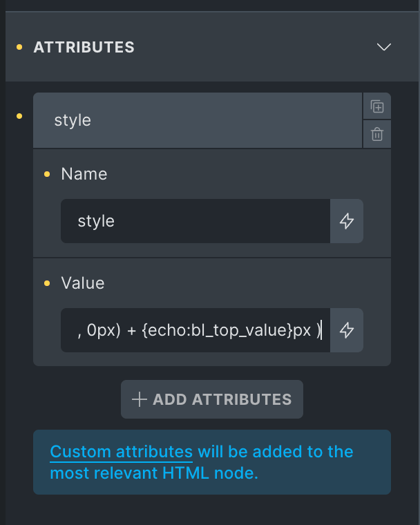Screen dimensions: 420x525
Task: Click the Name field label
Action: coord(84,174)
